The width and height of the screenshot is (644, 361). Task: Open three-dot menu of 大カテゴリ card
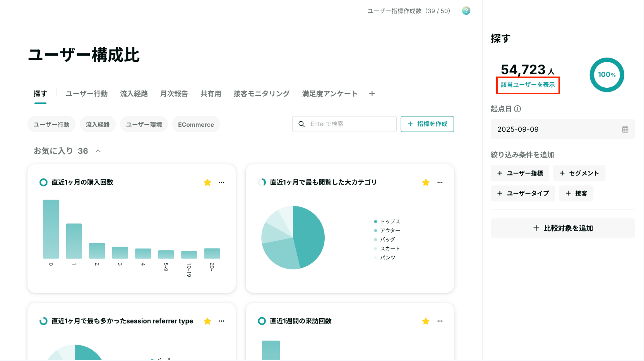(440, 182)
